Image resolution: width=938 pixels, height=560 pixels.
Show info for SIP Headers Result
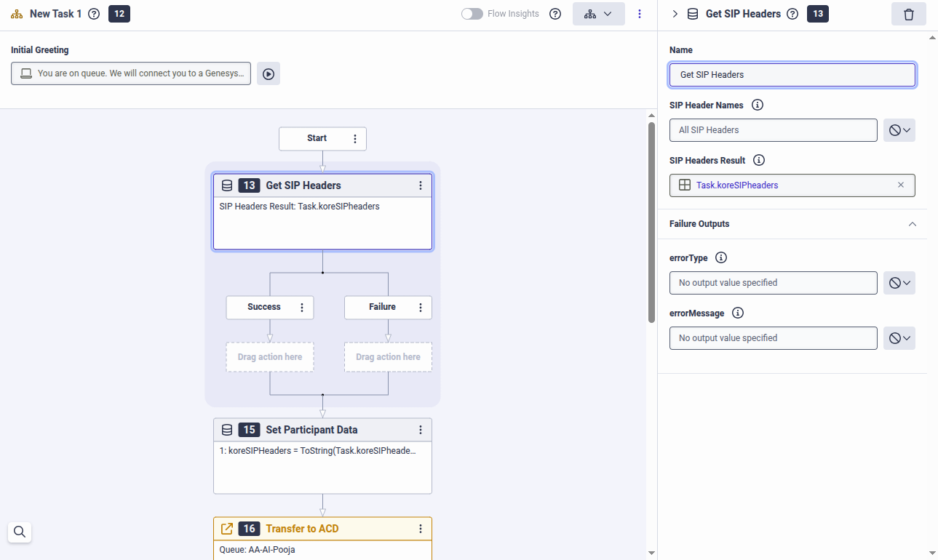pyautogui.click(x=759, y=160)
